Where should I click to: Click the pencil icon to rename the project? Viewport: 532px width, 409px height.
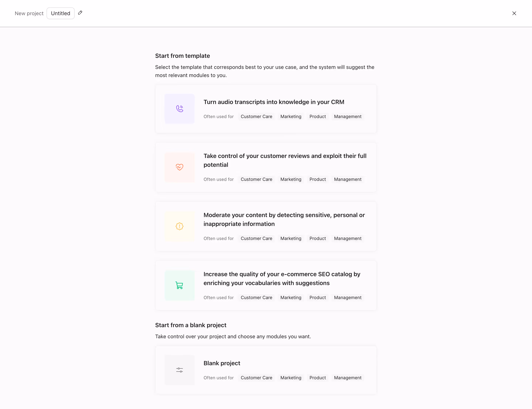pos(80,13)
